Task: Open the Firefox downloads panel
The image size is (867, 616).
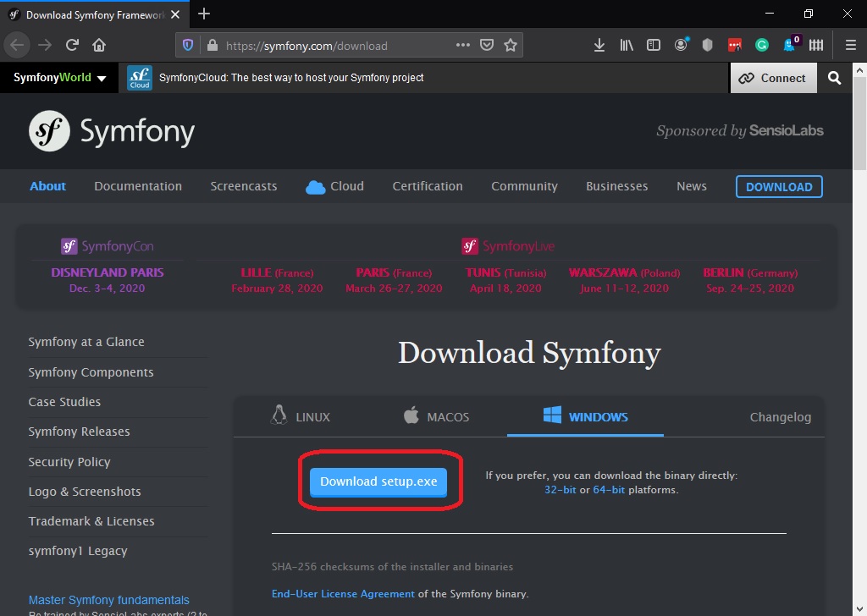Action: 599,46
